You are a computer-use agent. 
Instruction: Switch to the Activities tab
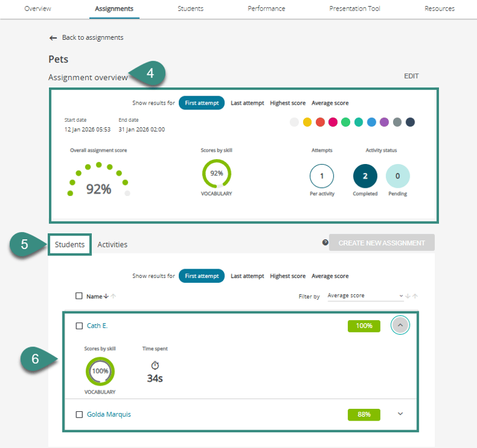[113, 244]
